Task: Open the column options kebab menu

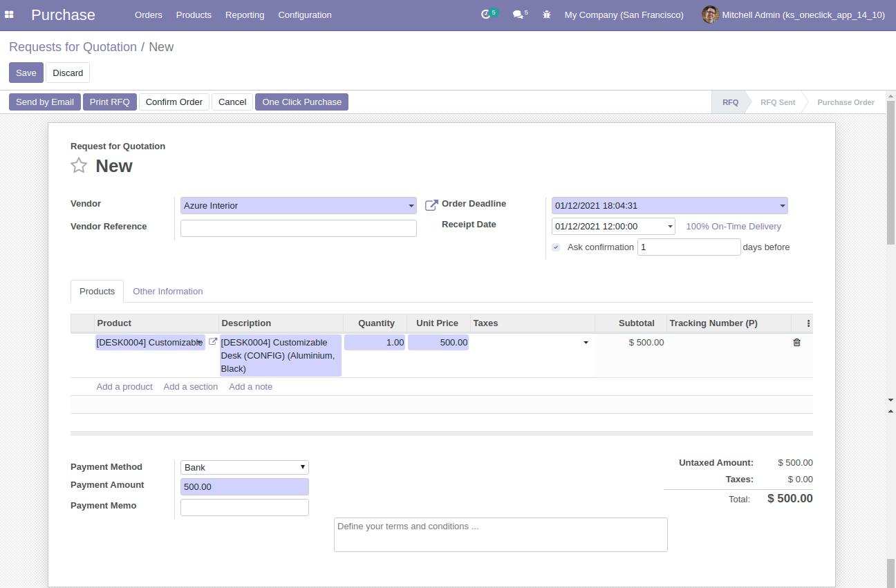Action: click(808, 323)
